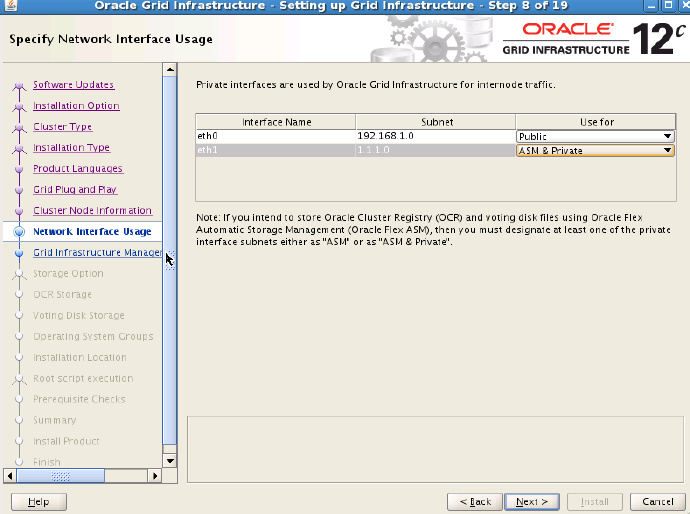The height and width of the screenshot is (514, 690).
Task: Select the eth0 interface name cell
Action: tap(276, 136)
